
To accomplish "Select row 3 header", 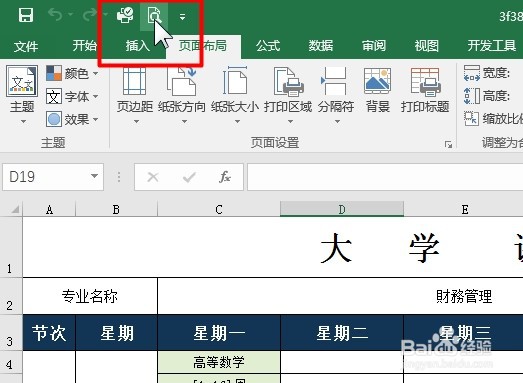I will pos(11,332).
